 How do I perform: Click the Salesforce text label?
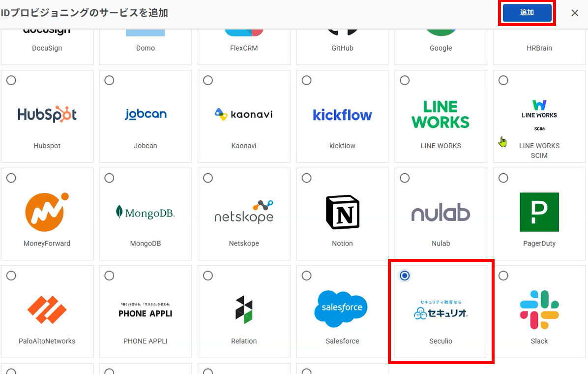coord(342,341)
